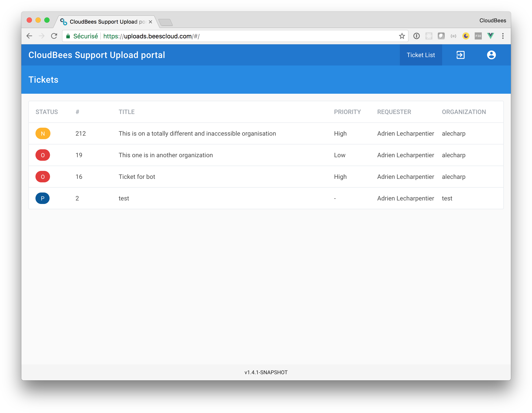Click the FIO extension icon
This screenshot has height=413, width=532.
pyautogui.click(x=478, y=36)
